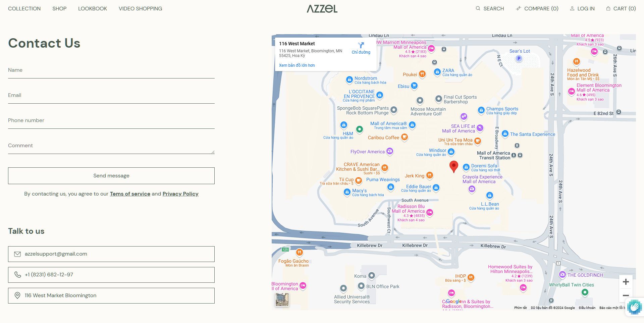Click the Sear's Lot parking marker

click(519, 59)
